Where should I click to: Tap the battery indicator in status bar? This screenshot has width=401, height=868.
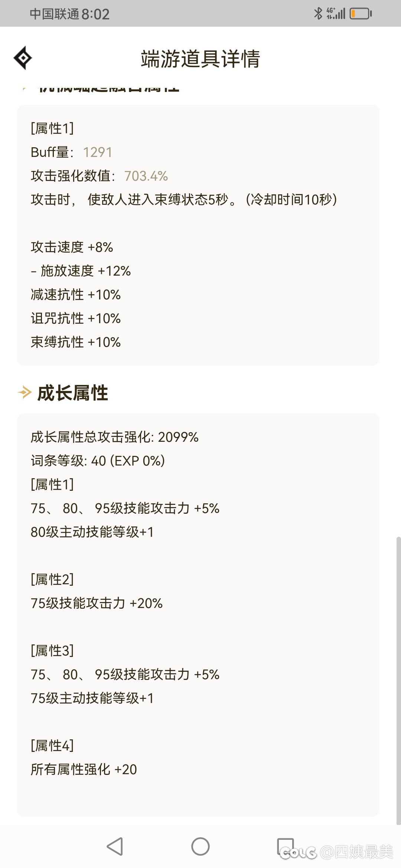pyautogui.click(x=361, y=14)
